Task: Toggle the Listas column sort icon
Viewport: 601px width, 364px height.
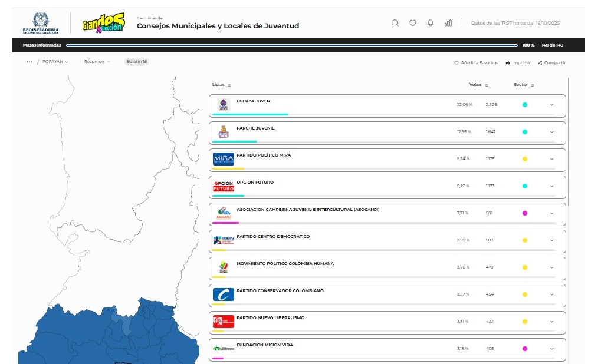Action: pos(229,85)
